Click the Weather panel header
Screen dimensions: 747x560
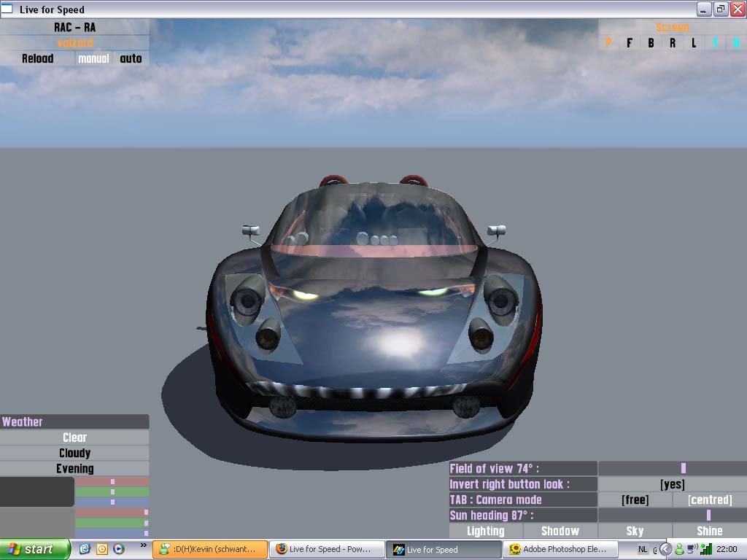[x=75, y=421]
